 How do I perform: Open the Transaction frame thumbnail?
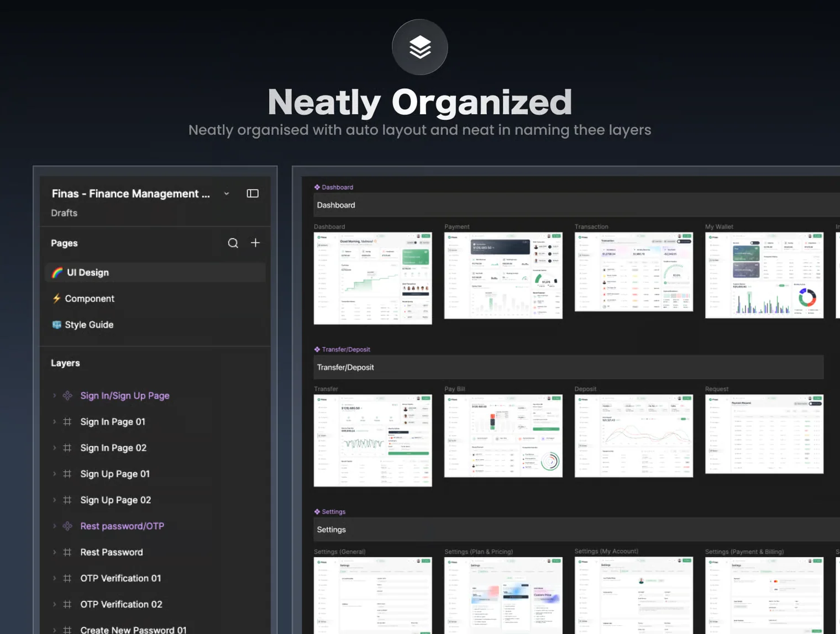tap(634, 272)
